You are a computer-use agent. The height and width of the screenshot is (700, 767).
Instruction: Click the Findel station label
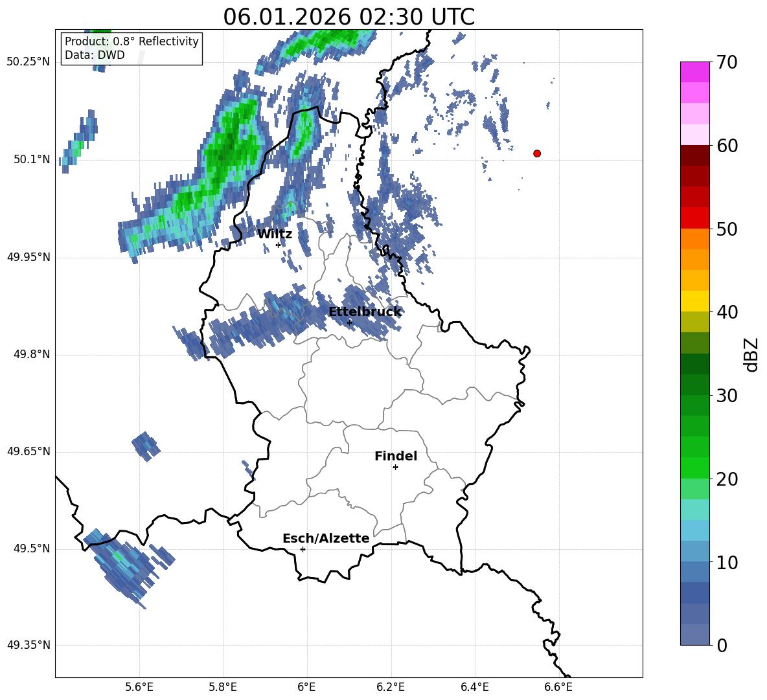tap(396, 456)
